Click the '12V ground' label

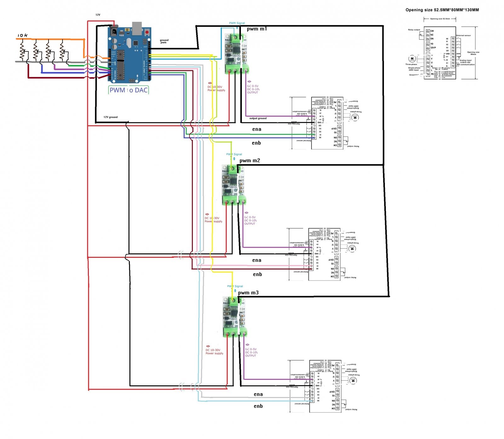click(111, 117)
